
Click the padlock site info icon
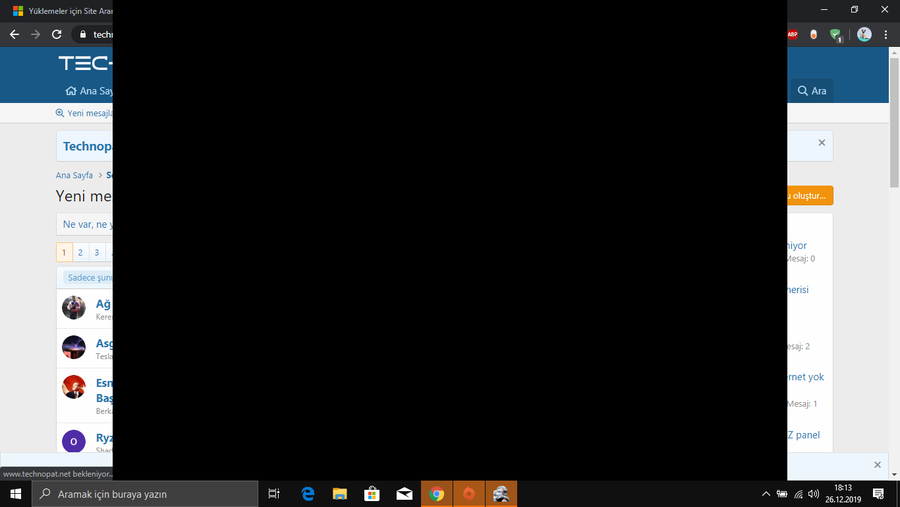(x=83, y=34)
